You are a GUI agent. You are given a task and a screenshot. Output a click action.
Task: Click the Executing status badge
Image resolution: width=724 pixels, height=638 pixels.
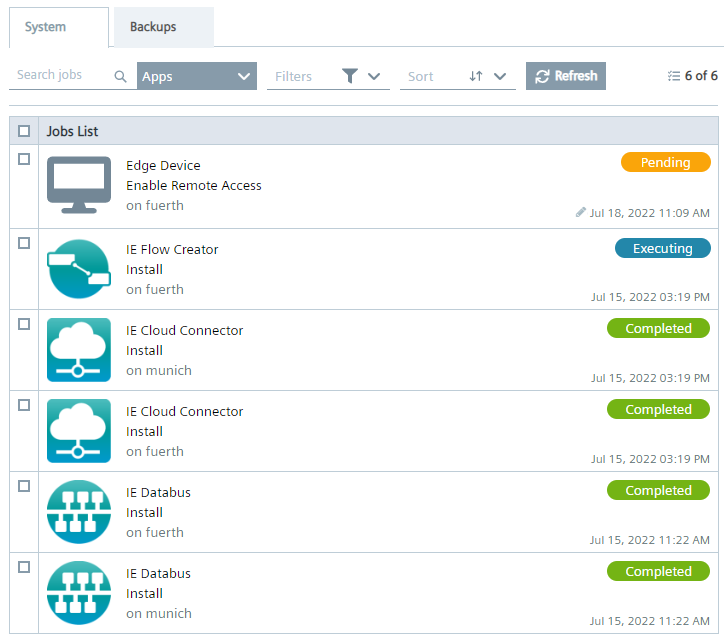(662, 248)
